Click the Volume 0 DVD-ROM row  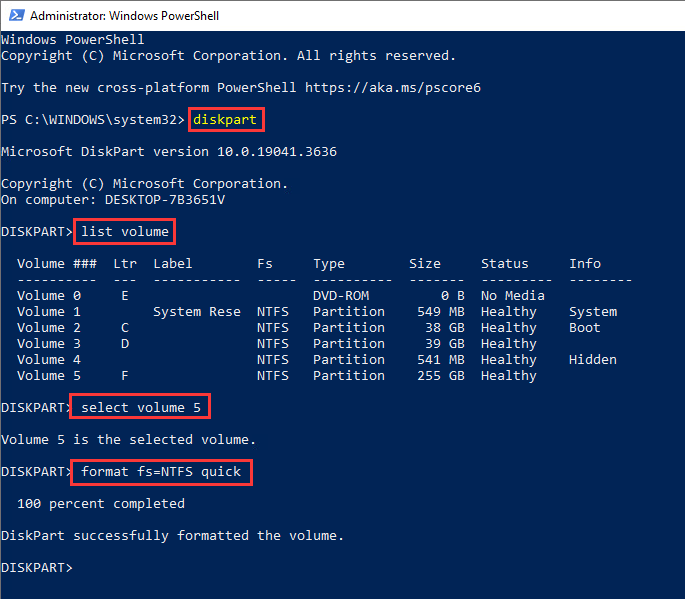280,296
